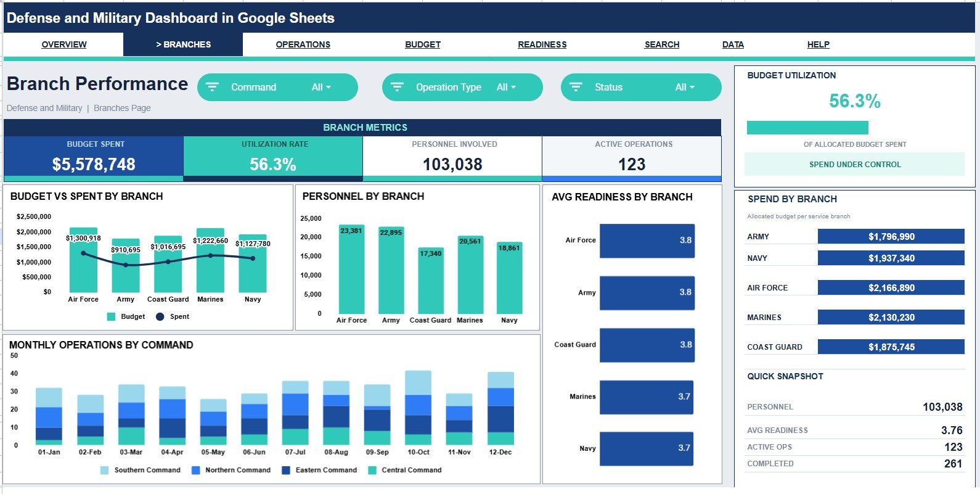Open the Operation Type All dropdown
The image size is (980, 494).
(x=506, y=87)
